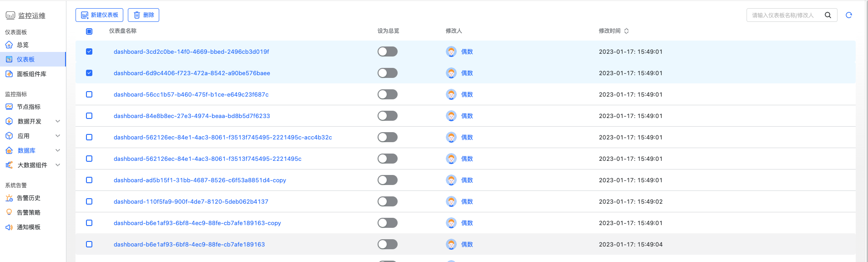The width and height of the screenshot is (868, 262).
Task: Click the 告警策略 lightbulb icon
Action: pyautogui.click(x=9, y=212)
